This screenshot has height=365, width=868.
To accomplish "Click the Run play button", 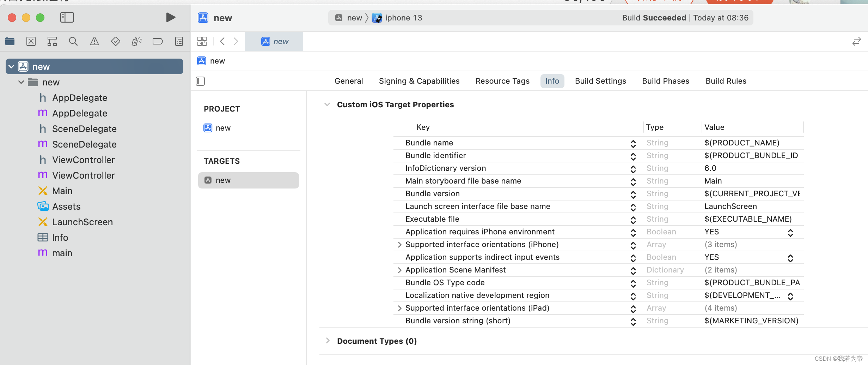I will (171, 17).
